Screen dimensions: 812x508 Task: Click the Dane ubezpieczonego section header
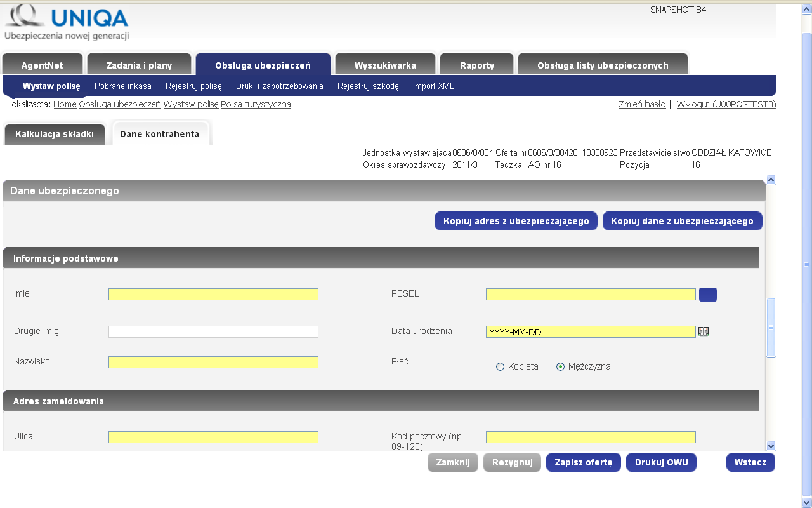click(384, 190)
